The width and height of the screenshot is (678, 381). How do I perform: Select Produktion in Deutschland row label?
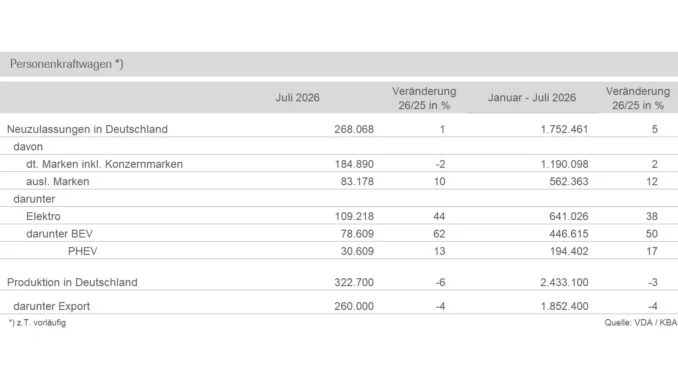coord(72,282)
